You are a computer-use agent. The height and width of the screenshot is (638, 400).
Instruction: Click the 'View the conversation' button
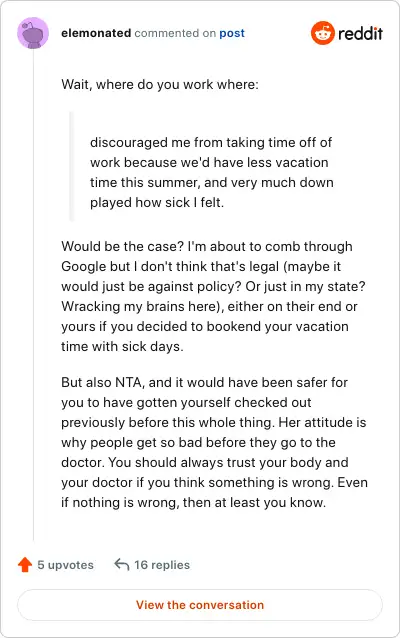point(200,605)
